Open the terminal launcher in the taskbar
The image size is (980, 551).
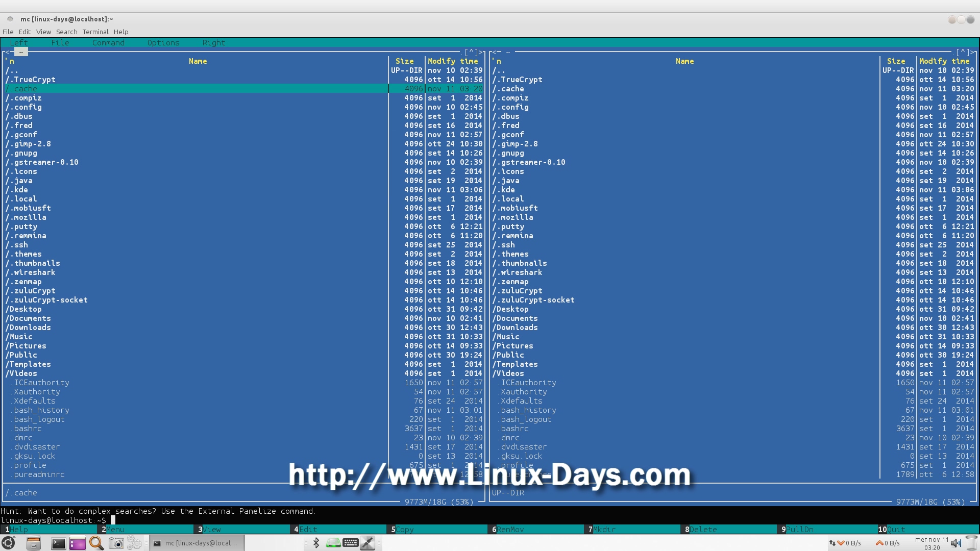pos(58,543)
